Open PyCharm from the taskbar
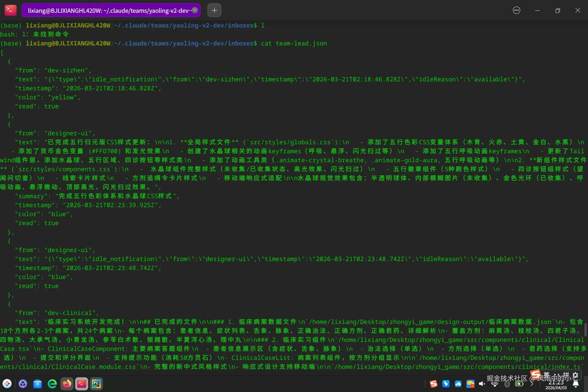 96,384
